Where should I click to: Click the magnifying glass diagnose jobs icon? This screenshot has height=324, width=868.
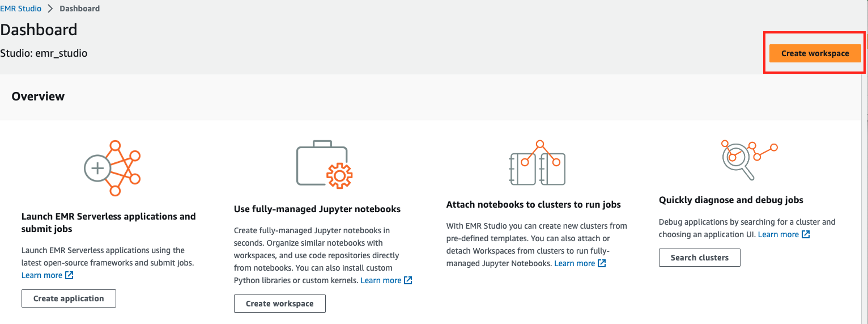click(x=749, y=159)
